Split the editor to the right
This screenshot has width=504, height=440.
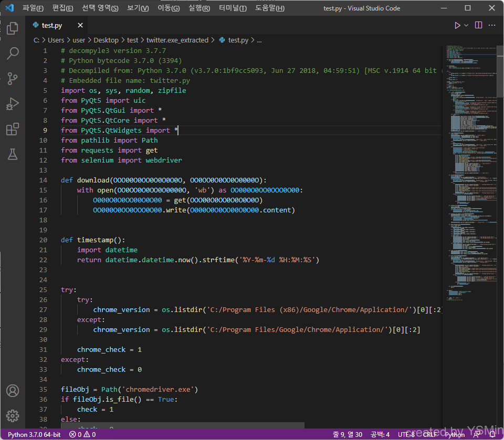[x=478, y=25]
